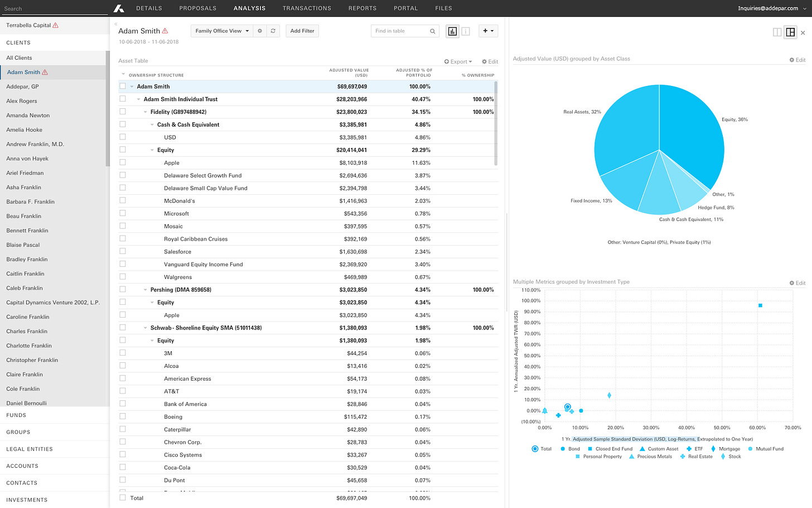This screenshot has height=508, width=812.
Task: Click Edit gear for the Asset Table
Action: 490,61
